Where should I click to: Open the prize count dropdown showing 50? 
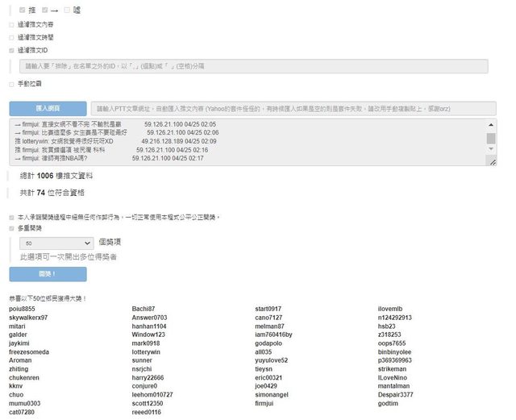point(56,242)
